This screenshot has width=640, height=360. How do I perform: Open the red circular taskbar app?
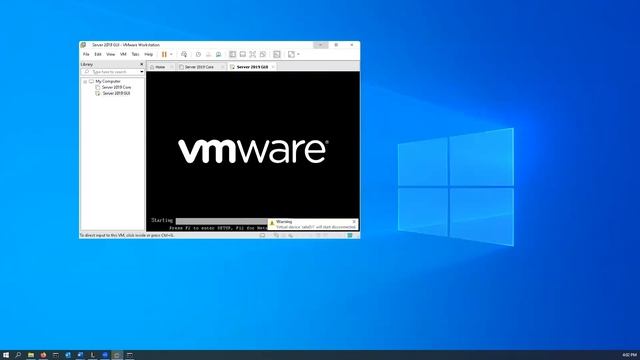coord(43,355)
